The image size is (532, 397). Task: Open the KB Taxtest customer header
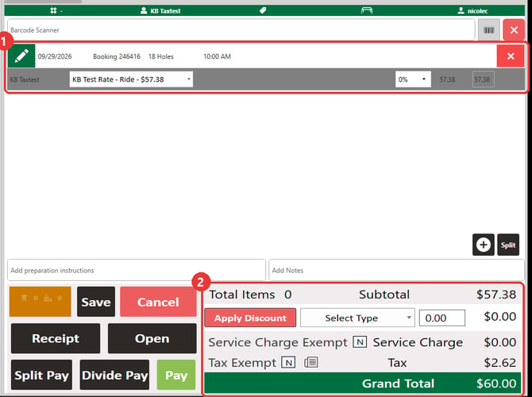click(160, 11)
